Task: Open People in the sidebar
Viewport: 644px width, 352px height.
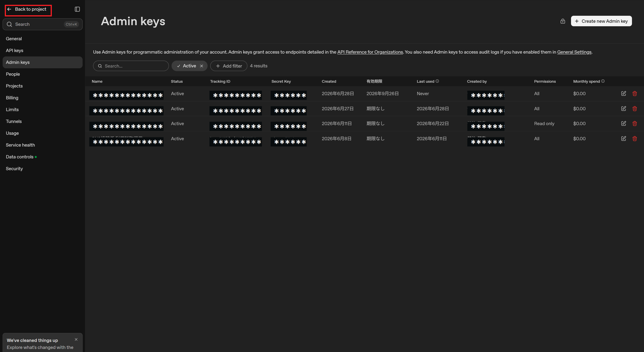Action: [42, 74]
